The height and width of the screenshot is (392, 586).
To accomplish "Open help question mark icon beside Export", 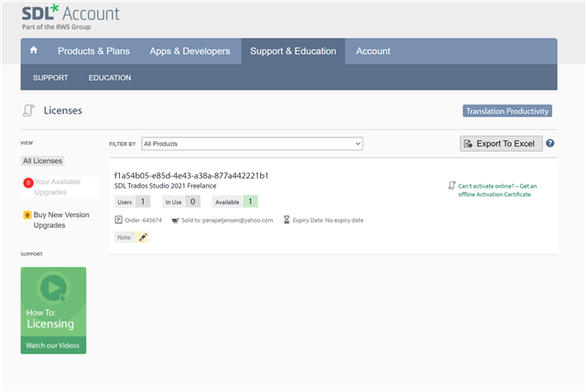I will (549, 143).
